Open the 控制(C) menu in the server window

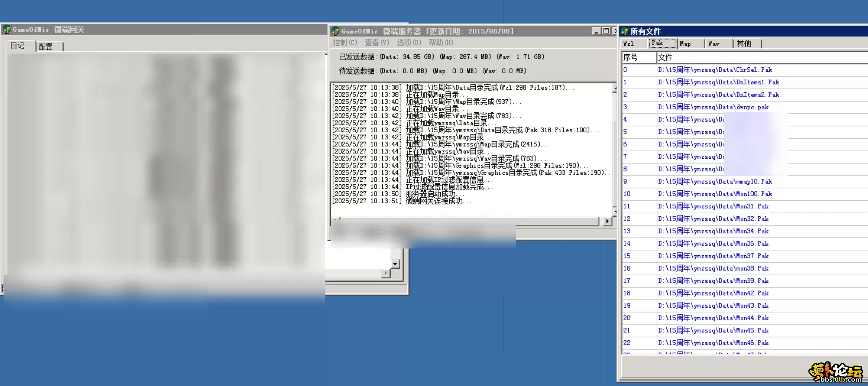pos(345,43)
